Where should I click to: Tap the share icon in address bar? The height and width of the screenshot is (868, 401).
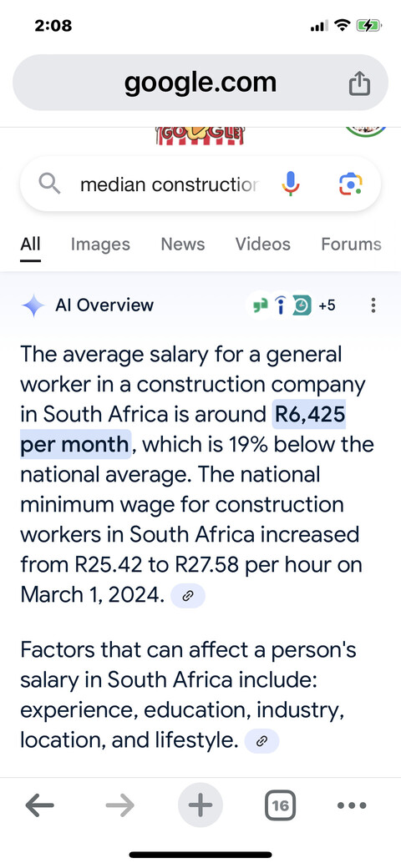click(x=359, y=83)
